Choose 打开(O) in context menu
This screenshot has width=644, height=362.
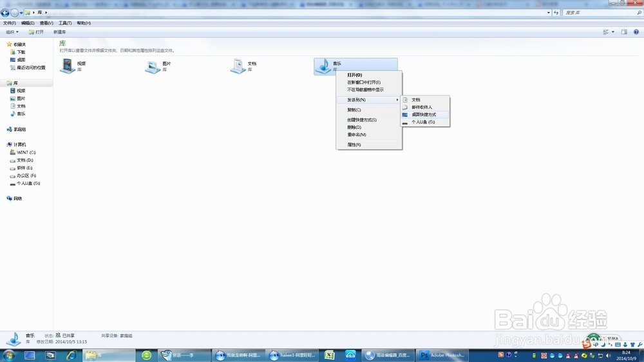(x=369, y=75)
